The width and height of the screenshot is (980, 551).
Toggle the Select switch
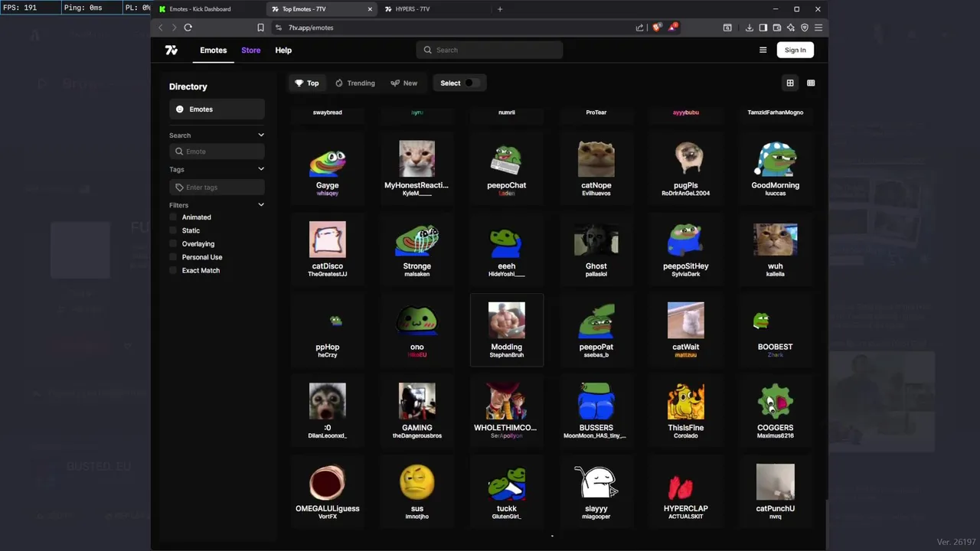472,83
